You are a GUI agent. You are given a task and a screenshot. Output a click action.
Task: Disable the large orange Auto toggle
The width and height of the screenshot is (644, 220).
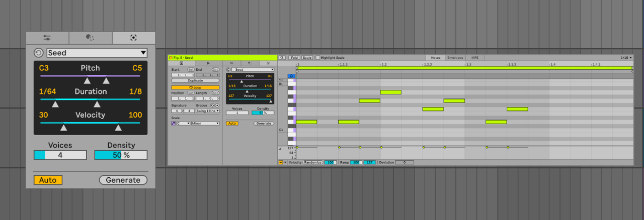(x=48, y=180)
